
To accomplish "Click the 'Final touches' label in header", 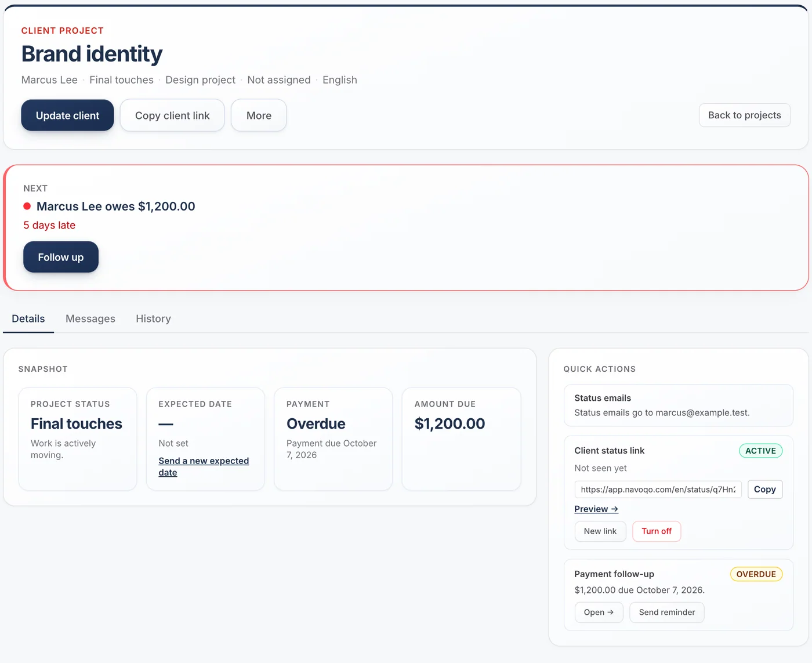I will point(121,80).
